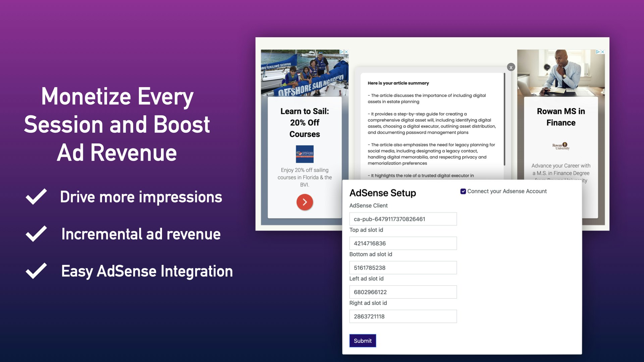Click AdChoices icon on Rowan finance ad
This screenshot has height=362, width=644.
pos(598,52)
